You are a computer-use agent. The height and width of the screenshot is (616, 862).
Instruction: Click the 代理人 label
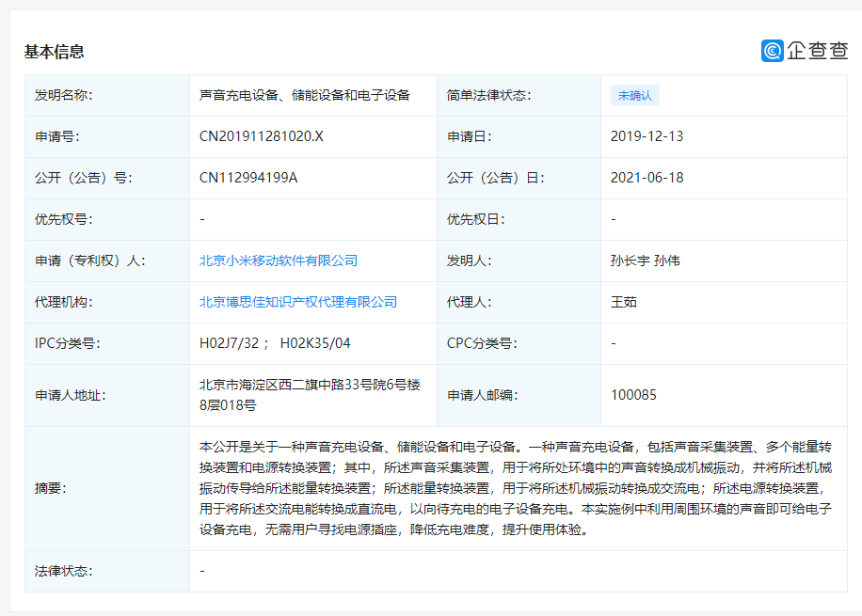tap(469, 302)
